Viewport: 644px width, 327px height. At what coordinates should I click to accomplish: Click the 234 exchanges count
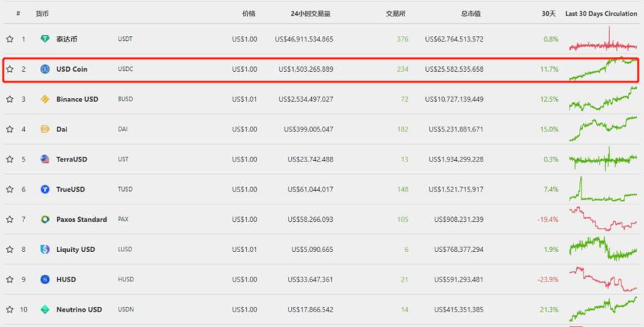(x=402, y=69)
